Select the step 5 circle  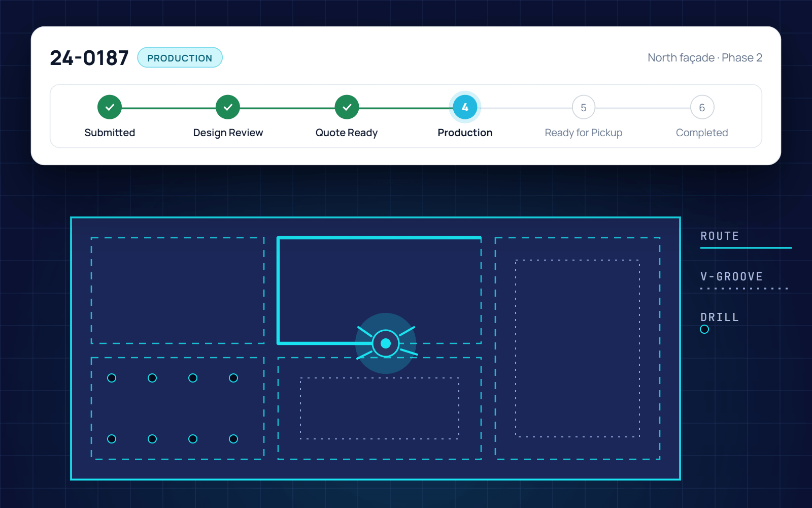584,107
